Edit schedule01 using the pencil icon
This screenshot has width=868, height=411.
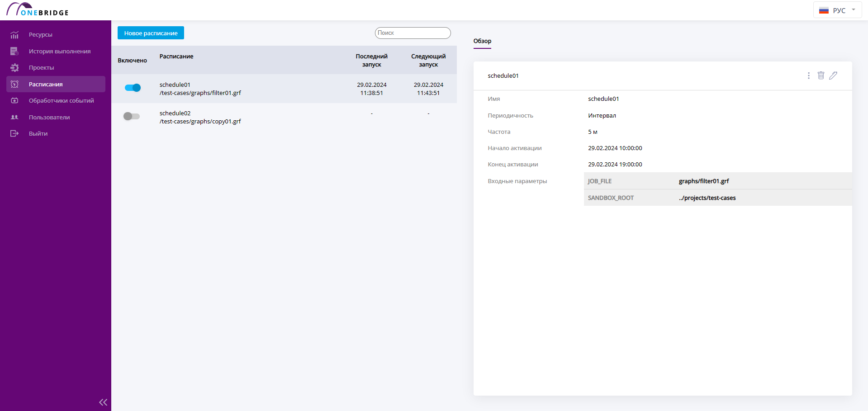click(833, 76)
